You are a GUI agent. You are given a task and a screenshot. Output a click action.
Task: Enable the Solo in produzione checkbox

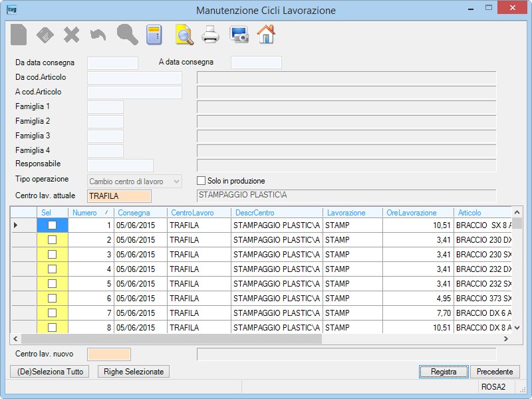coord(201,180)
